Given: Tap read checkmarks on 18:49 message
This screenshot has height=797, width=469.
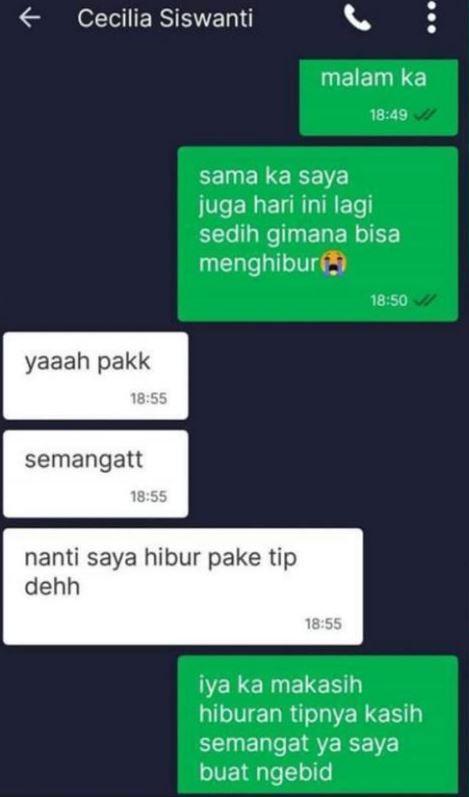Looking at the screenshot, I should [426, 115].
